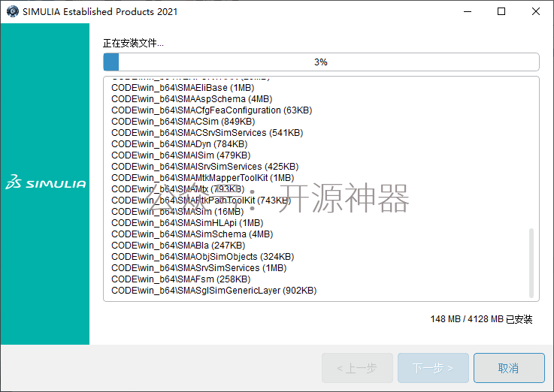Maximize the SIMULIA installer window

[x=501, y=12]
